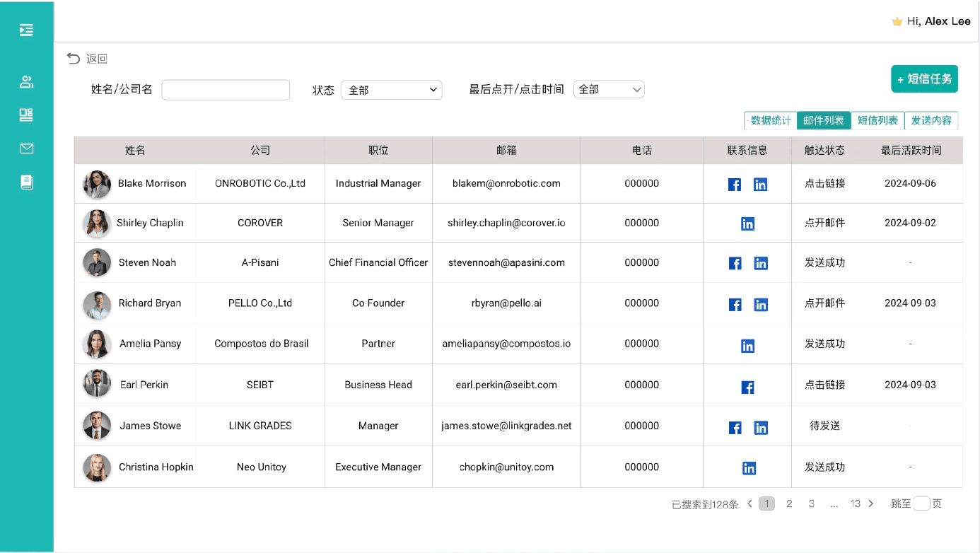
Task: Open Earl Perkin's Facebook icon
Action: pyautogui.click(x=747, y=387)
